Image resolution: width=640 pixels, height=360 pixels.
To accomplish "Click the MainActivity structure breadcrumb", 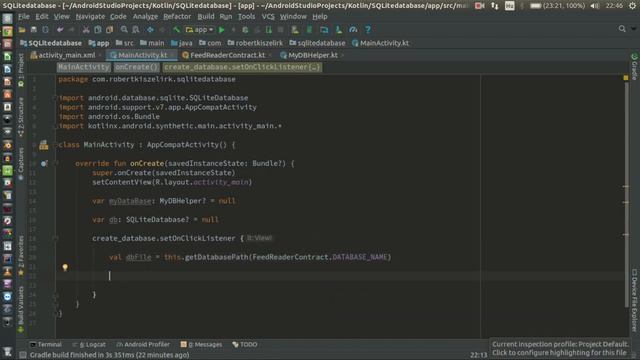I will click(83, 67).
